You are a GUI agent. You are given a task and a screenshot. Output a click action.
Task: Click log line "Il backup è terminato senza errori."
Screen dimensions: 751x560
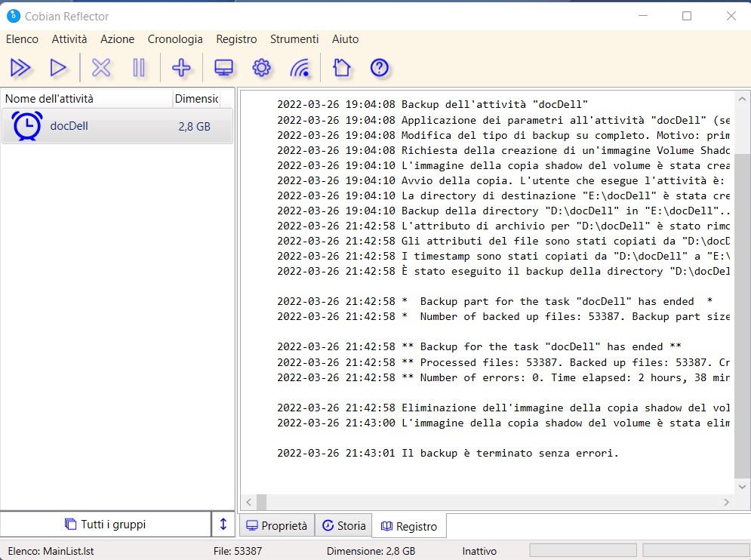448,453
